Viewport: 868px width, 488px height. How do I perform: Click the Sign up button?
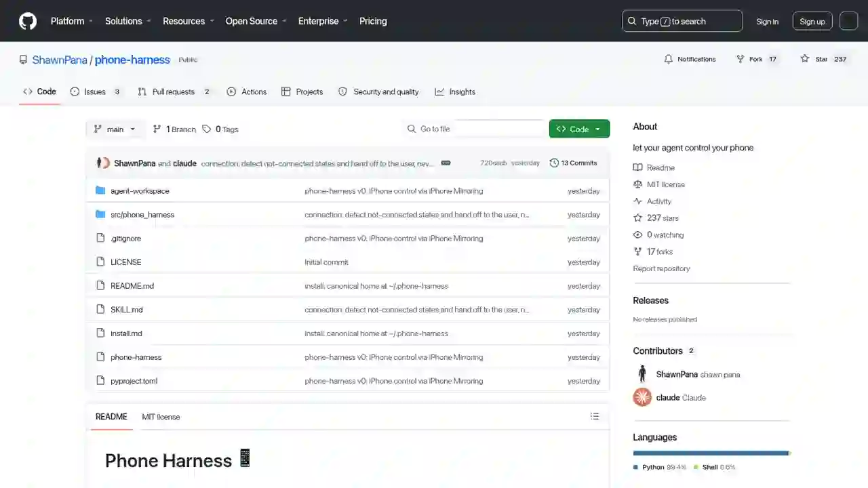pyautogui.click(x=812, y=21)
